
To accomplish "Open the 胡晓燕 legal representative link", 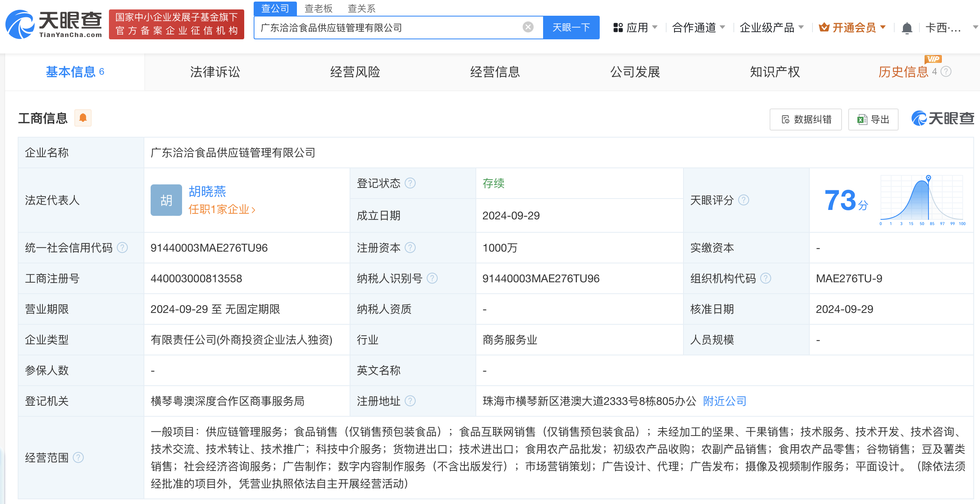I will click(207, 191).
